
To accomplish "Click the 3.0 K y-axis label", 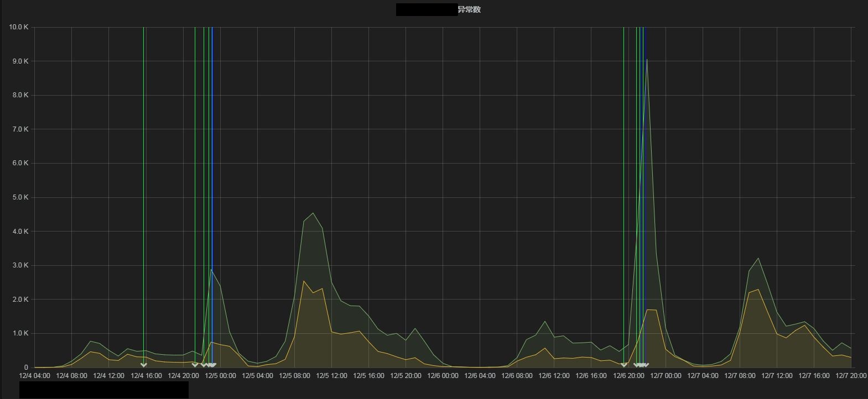I will tap(20, 265).
